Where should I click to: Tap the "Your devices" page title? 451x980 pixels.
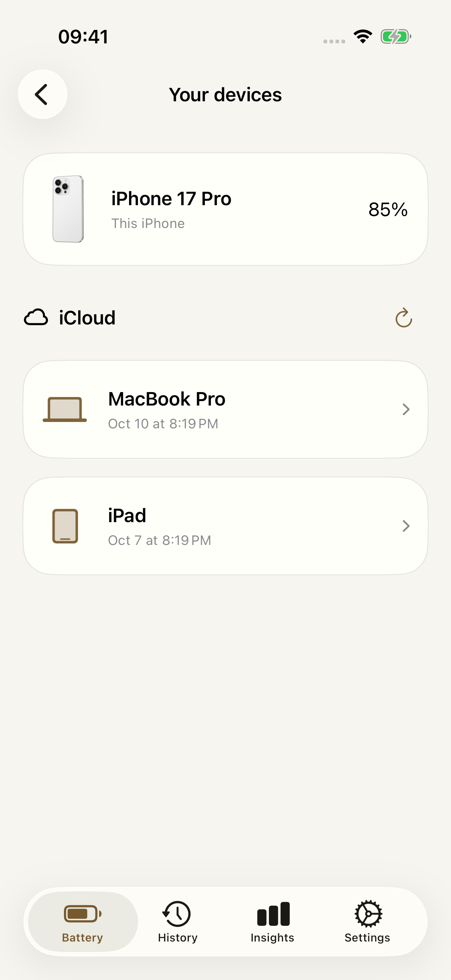(x=225, y=94)
